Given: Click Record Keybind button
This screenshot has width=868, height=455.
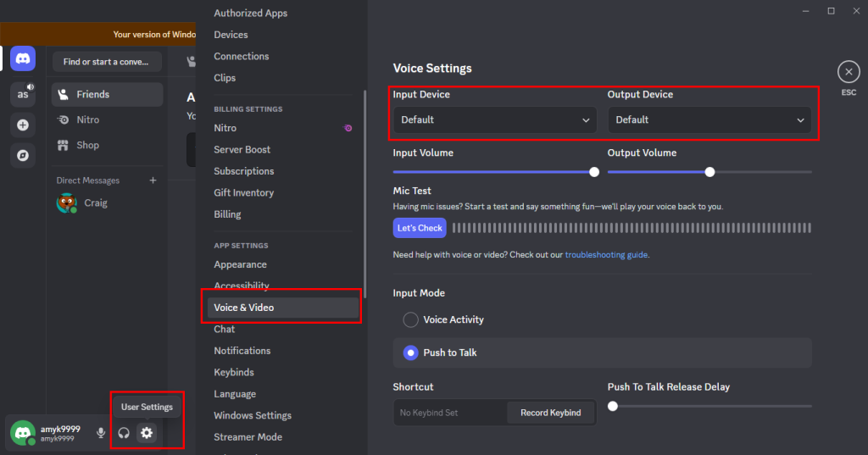Looking at the screenshot, I should pyautogui.click(x=551, y=413).
